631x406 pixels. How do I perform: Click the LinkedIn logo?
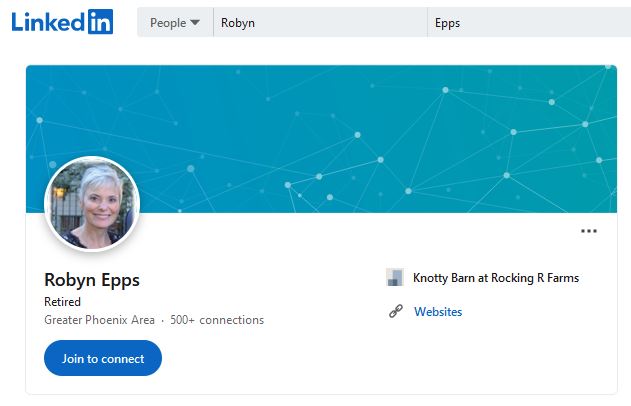pyautogui.click(x=62, y=22)
